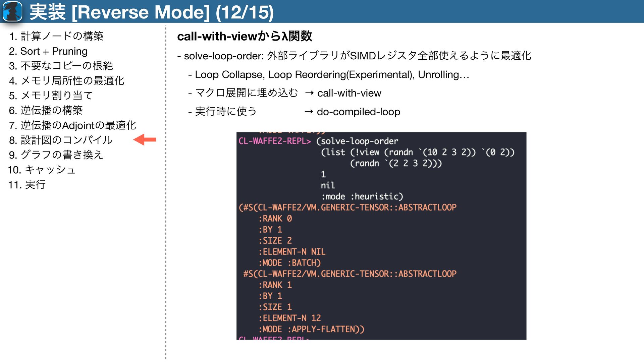Click the red arrow marking step 8
The image size is (644, 362).
pyautogui.click(x=145, y=139)
